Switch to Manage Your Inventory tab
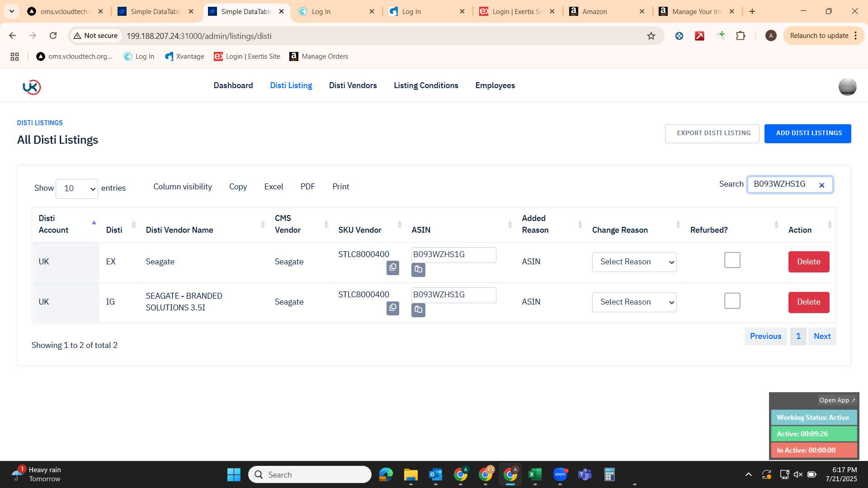The image size is (868, 488). tap(696, 11)
